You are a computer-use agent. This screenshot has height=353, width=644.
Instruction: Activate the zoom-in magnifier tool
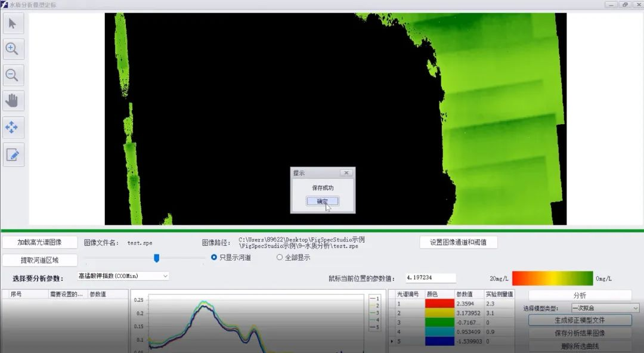[13, 48]
